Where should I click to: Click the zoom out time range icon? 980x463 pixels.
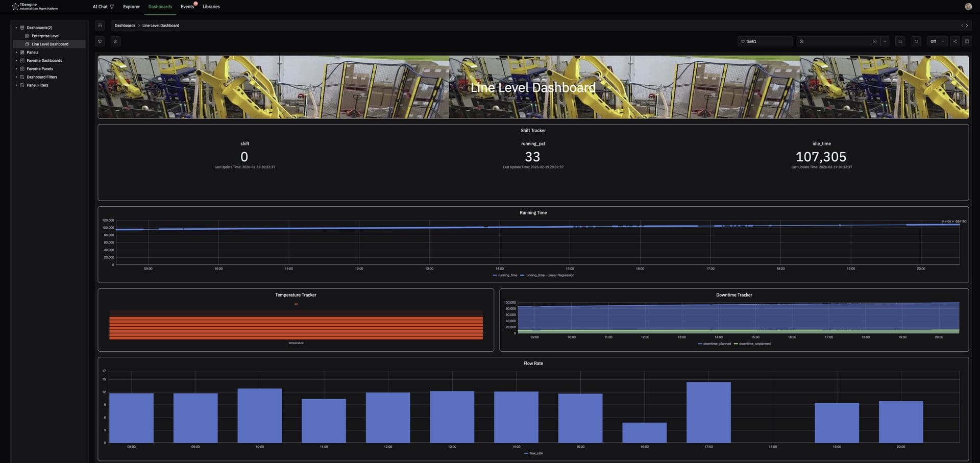pos(900,41)
